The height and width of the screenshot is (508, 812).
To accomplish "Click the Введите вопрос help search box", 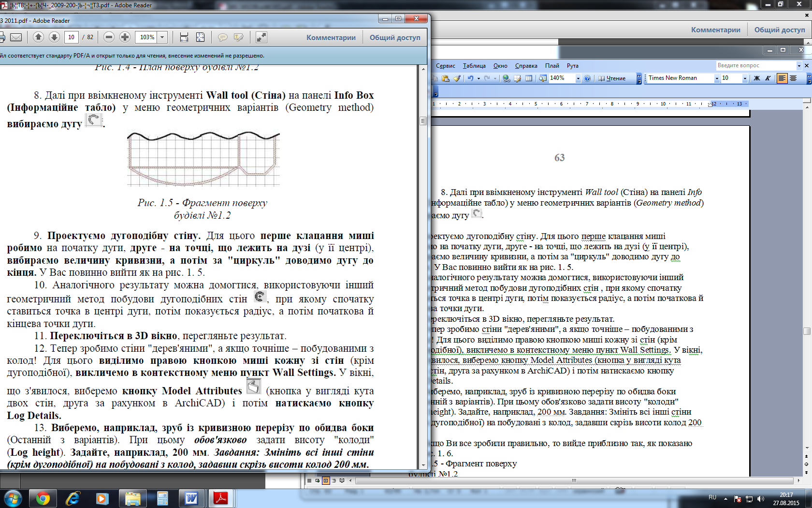I will coord(756,65).
